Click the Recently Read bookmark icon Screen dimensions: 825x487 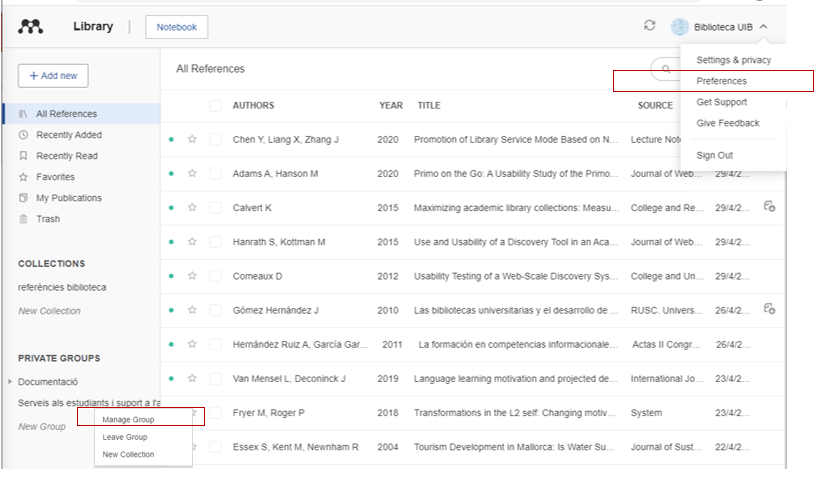point(23,156)
